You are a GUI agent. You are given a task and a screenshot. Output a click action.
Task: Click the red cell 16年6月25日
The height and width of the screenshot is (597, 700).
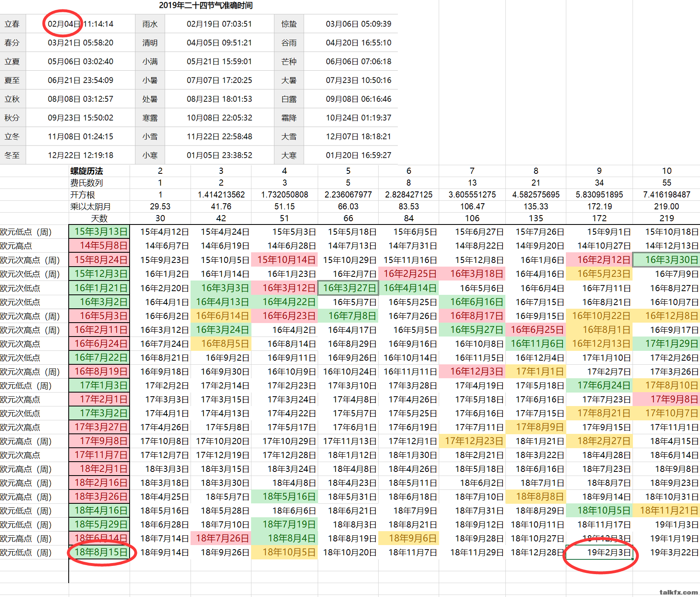point(536,330)
